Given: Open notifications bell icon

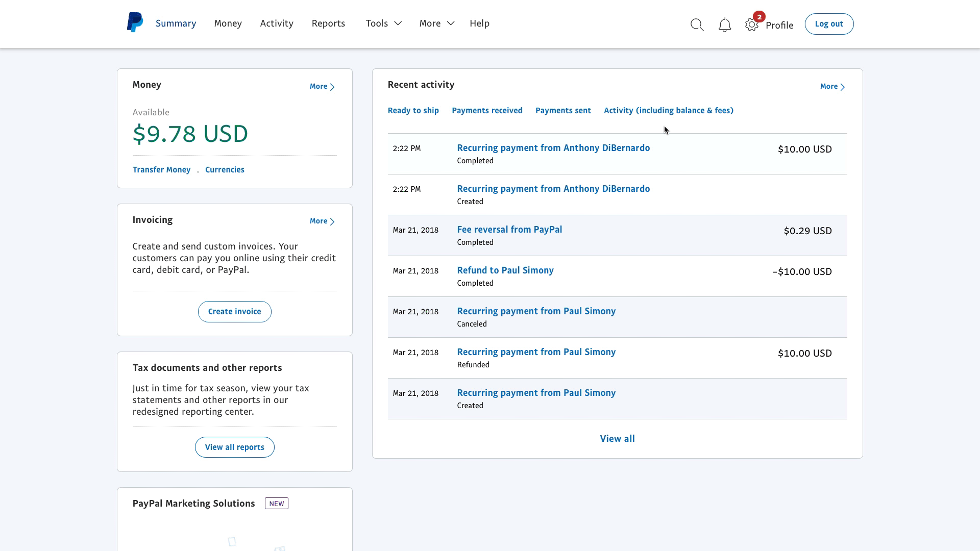Looking at the screenshot, I should tap(724, 25).
